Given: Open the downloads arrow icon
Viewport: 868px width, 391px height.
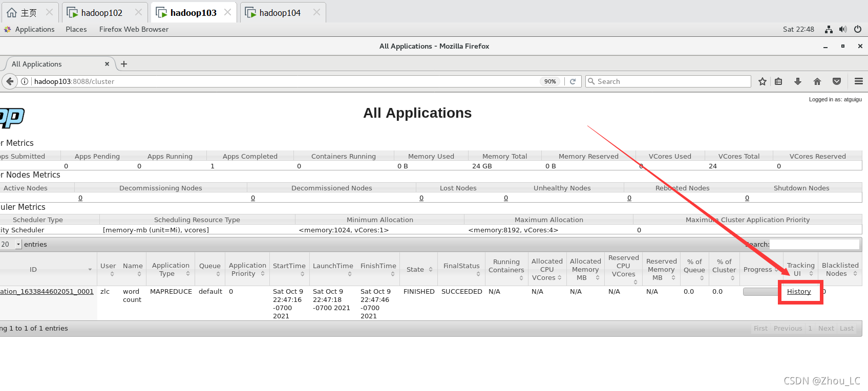Looking at the screenshot, I should [798, 81].
